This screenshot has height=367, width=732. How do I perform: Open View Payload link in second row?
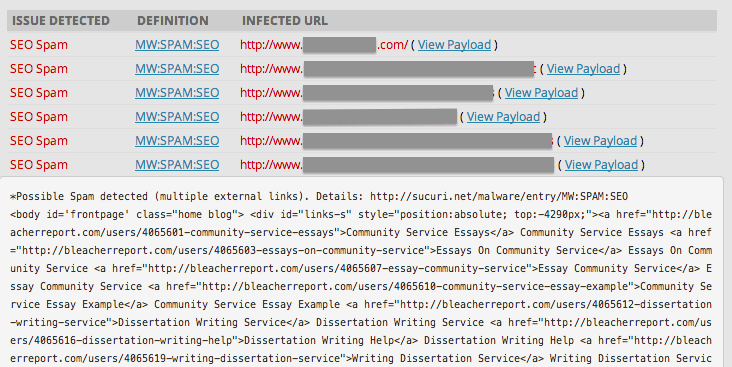pos(583,69)
